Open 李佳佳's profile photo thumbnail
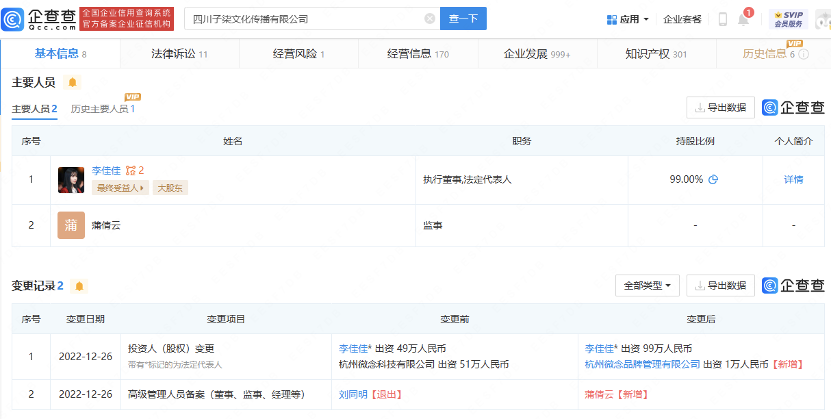This screenshot has width=832, height=420. pyautogui.click(x=71, y=179)
